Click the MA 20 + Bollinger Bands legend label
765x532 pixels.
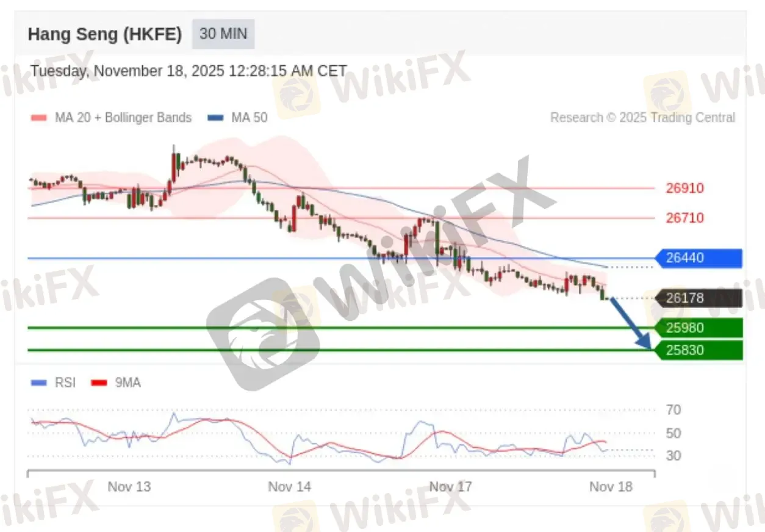coord(123,118)
